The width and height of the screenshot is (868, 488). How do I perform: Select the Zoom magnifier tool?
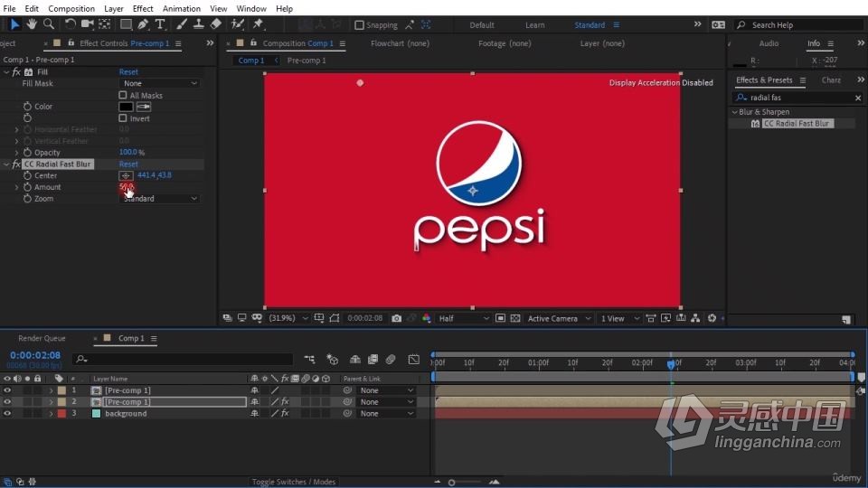point(49,23)
